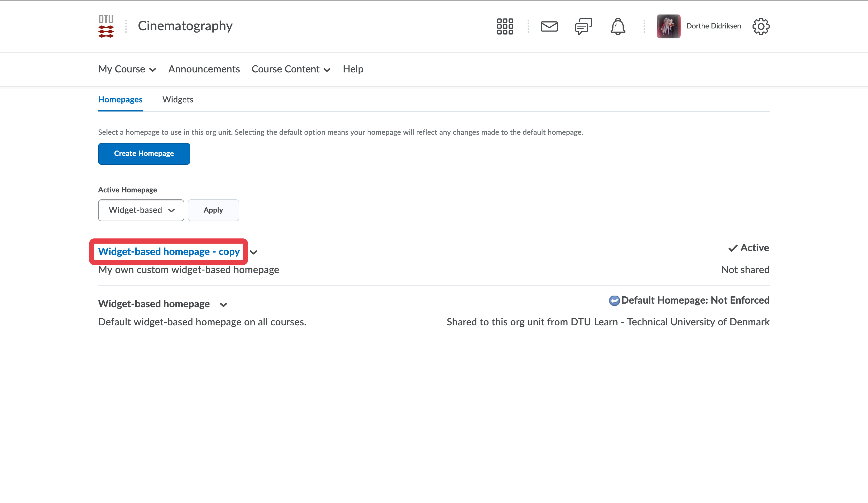Open the course selector grid icon
Image resolution: width=868 pixels, height=503 pixels.
click(x=505, y=26)
